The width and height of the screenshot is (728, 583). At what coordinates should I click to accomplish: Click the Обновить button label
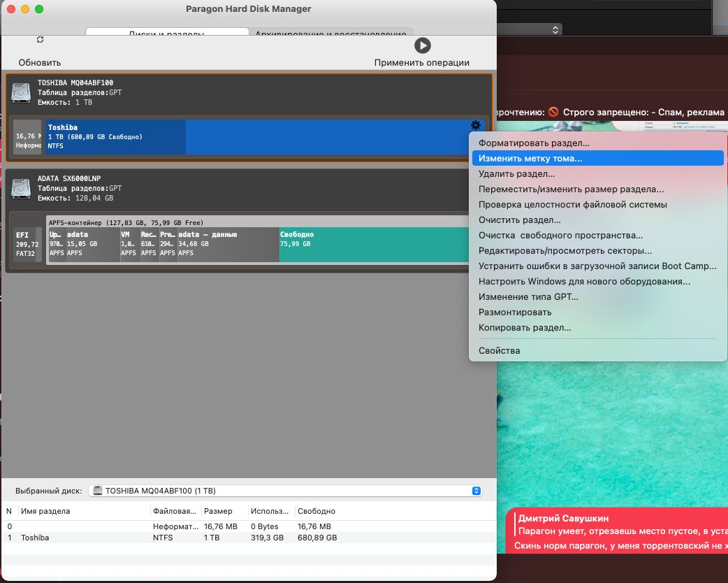pyautogui.click(x=39, y=62)
